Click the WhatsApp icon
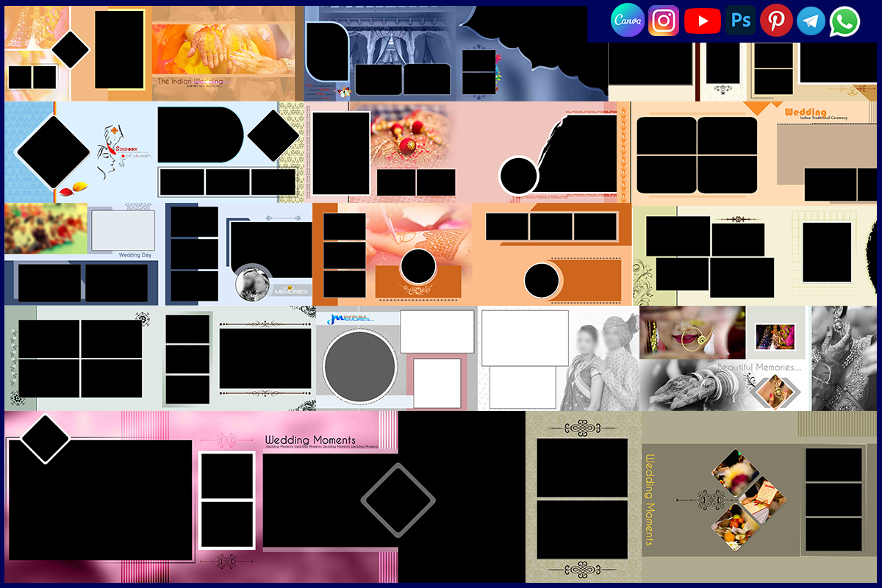This screenshot has width=882, height=588. tap(844, 21)
